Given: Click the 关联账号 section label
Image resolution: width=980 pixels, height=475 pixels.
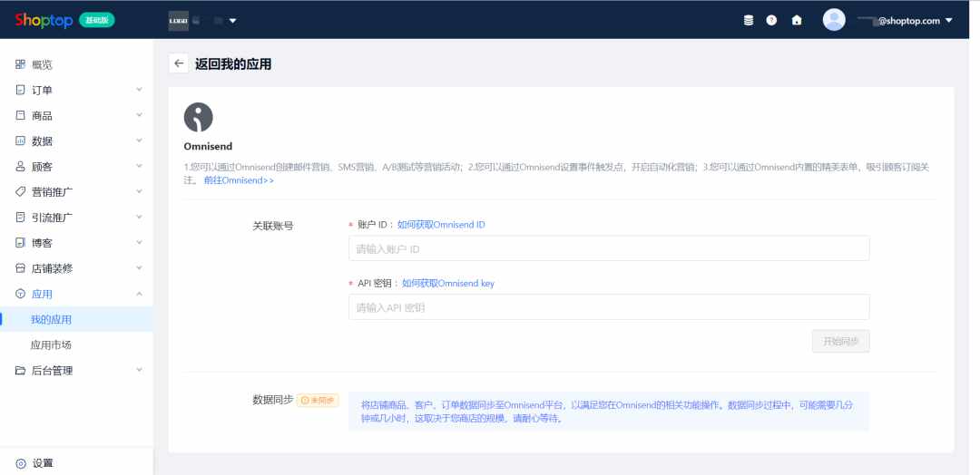Looking at the screenshot, I should click(x=272, y=226).
